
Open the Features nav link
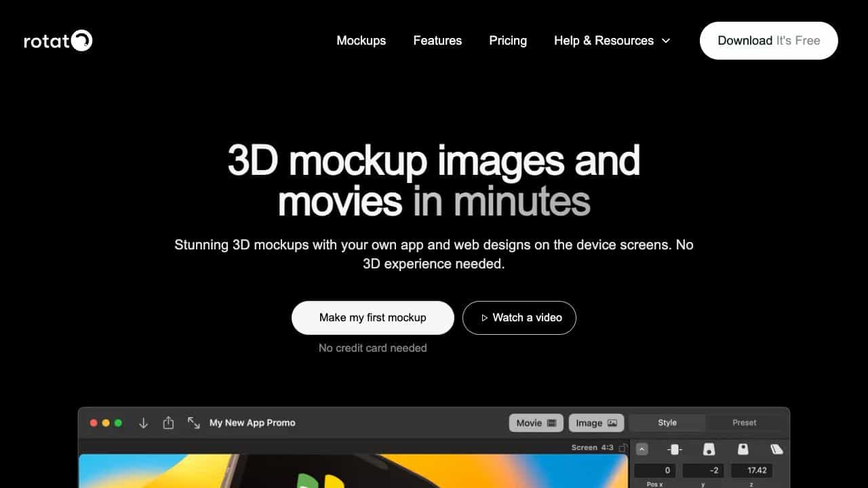coord(437,41)
